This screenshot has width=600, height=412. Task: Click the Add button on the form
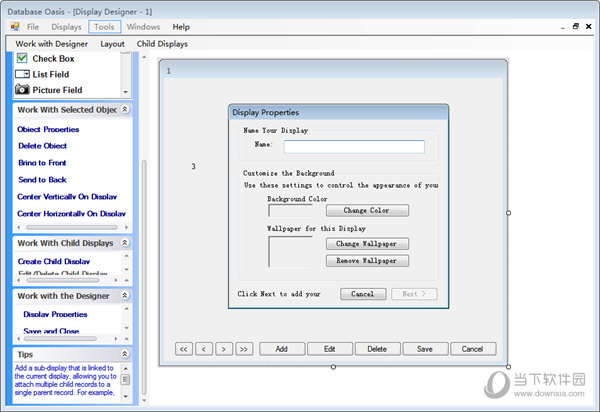coord(282,349)
